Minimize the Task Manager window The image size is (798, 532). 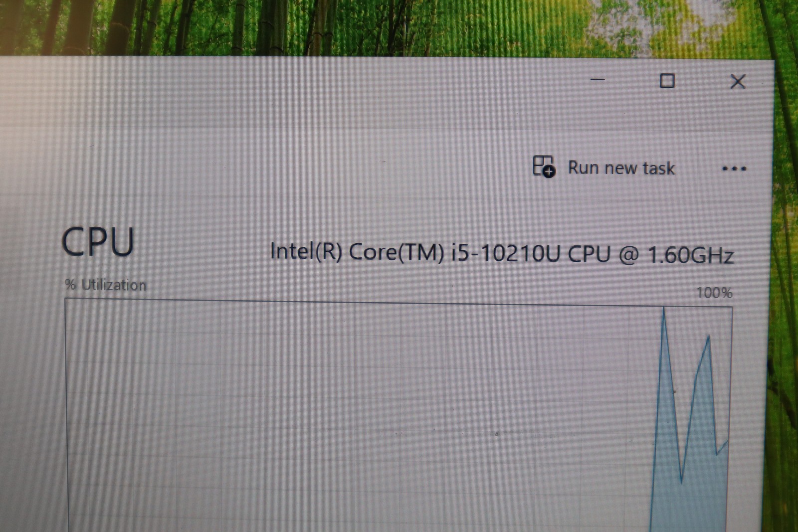point(598,80)
